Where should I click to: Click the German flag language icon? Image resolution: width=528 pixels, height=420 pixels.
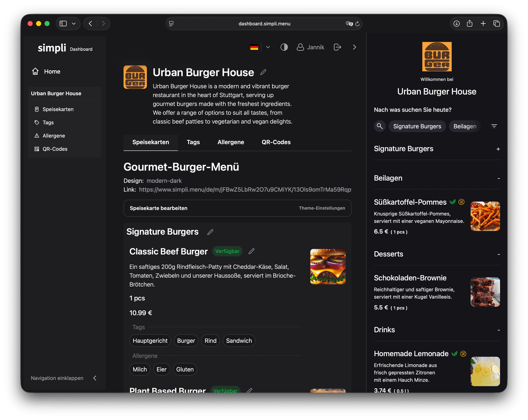[x=254, y=47]
